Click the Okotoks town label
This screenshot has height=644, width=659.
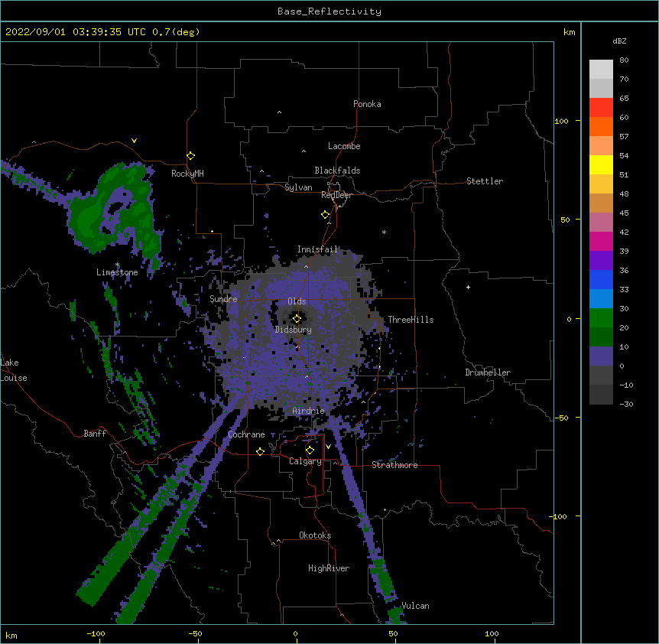pyautogui.click(x=315, y=535)
